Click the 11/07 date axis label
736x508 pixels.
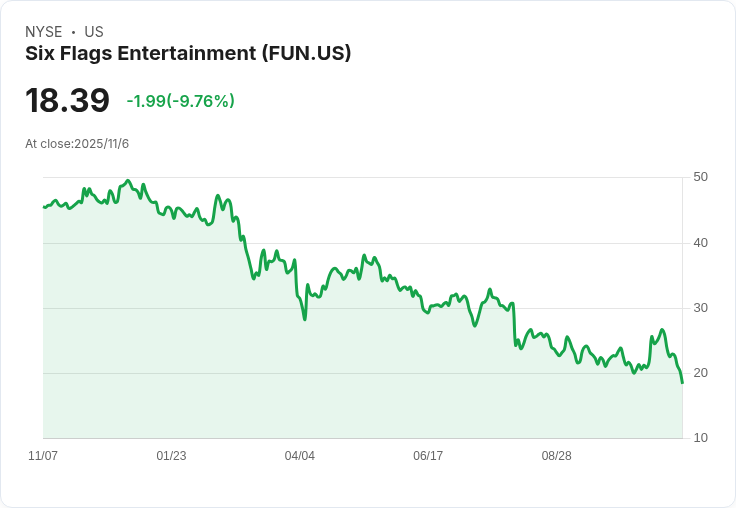[x=43, y=456]
